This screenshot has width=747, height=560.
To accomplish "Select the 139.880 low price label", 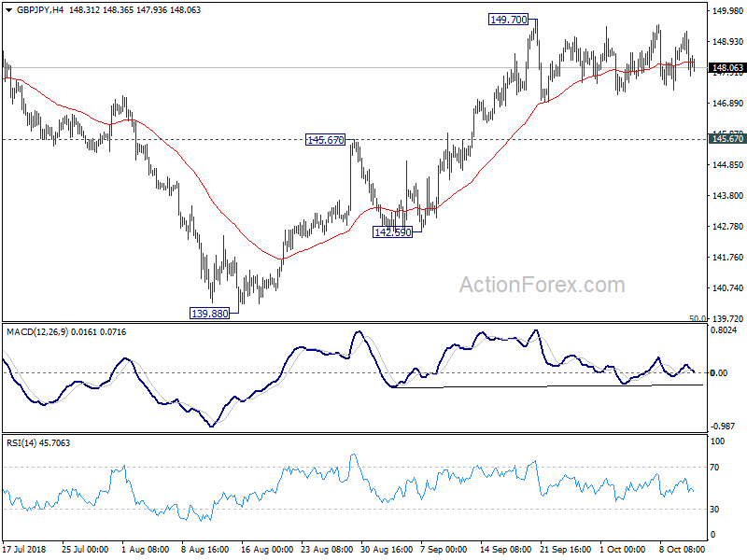I will click(209, 314).
